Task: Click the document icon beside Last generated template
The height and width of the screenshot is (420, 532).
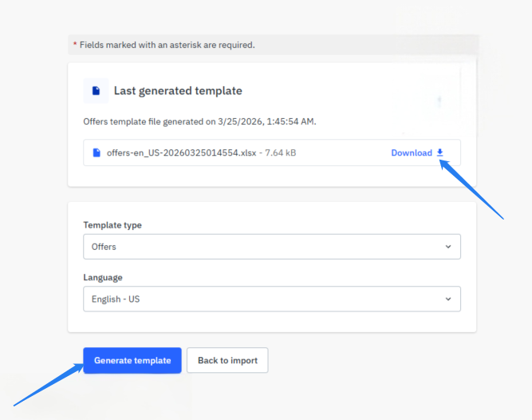Action: 96,91
